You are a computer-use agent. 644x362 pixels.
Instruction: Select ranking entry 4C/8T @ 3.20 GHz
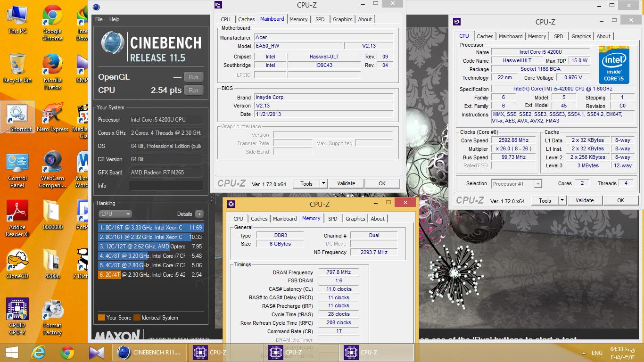coord(151,256)
